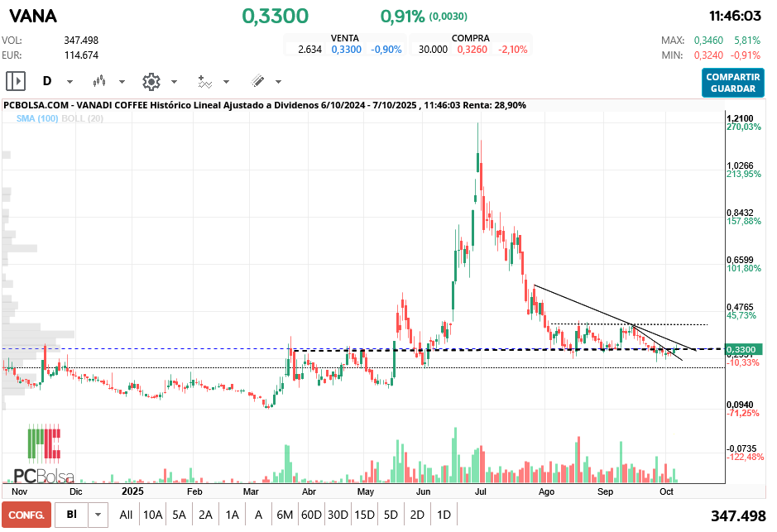
Task: Expand the interval D dropdown arrow
Action: pos(70,82)
